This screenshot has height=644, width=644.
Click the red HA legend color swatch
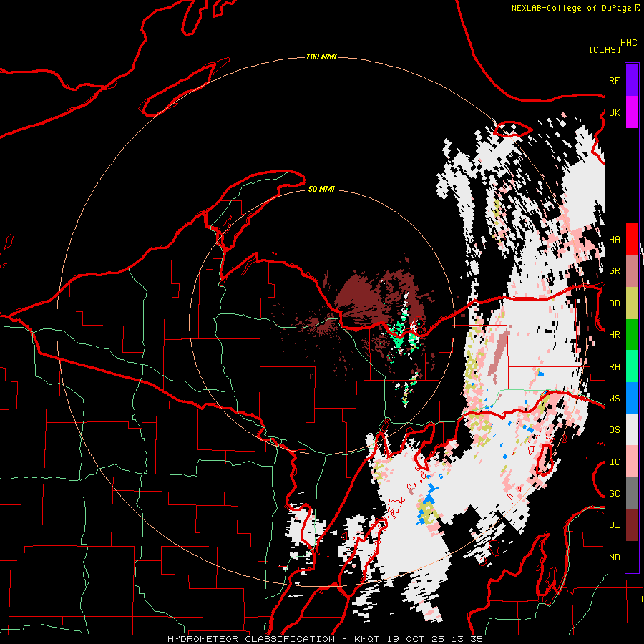(x=632, y=239)
